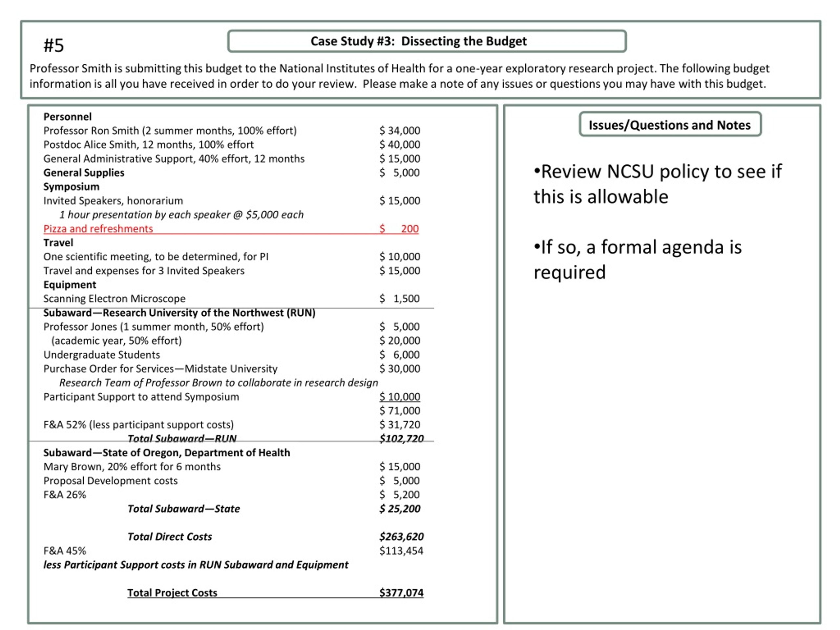The height and width of the screenshot is (630, 840).
Task: Select the 'Personnel' heading
Action: tap(68, 116)
